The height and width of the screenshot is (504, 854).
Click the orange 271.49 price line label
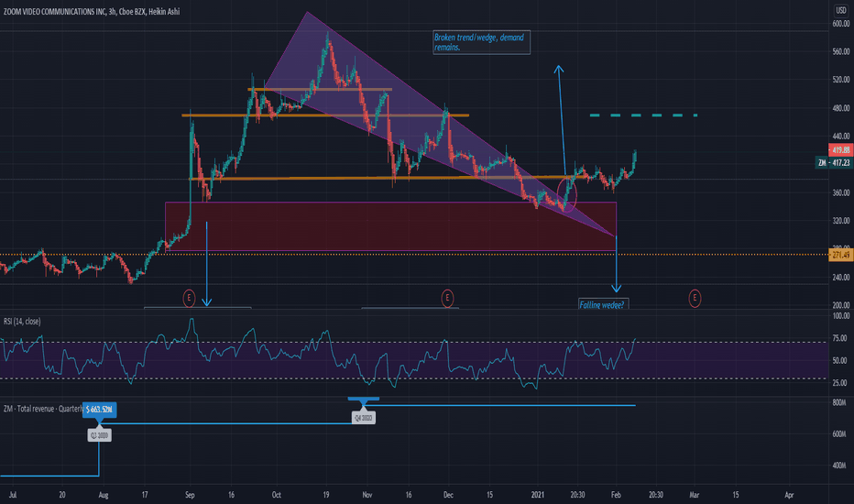coord(840,255)
